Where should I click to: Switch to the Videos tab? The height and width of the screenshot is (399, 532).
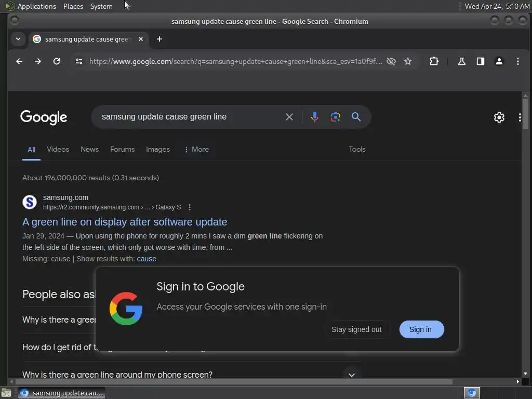pyautogui.click(x=58, y=149)
